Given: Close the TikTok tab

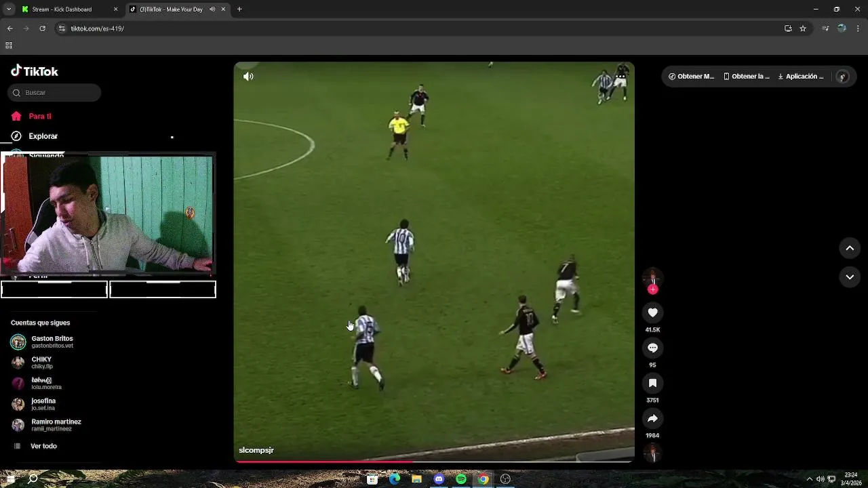Looking at the screenshot, I should coord(223,9).
